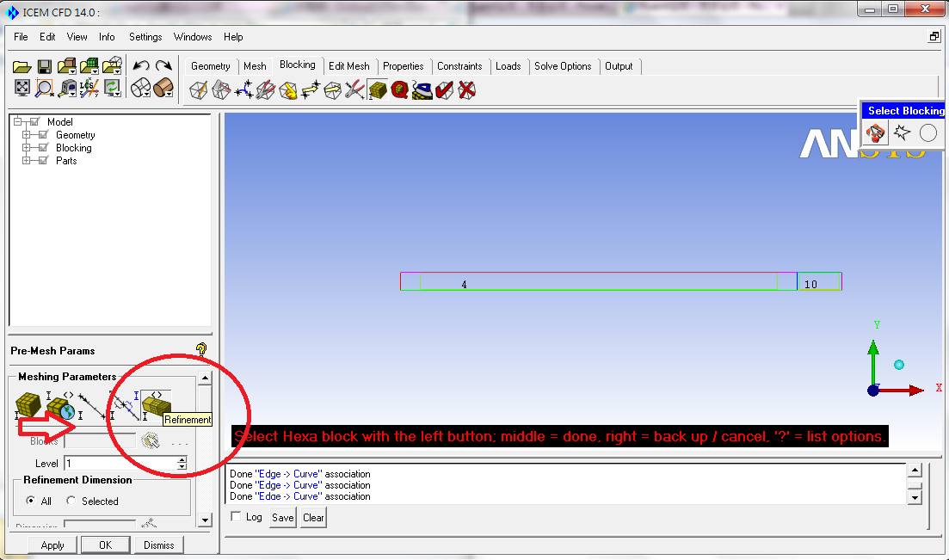Click the Open Project folder icon
The height and width of the screenshot is (560, 949).
pos(22,66)
